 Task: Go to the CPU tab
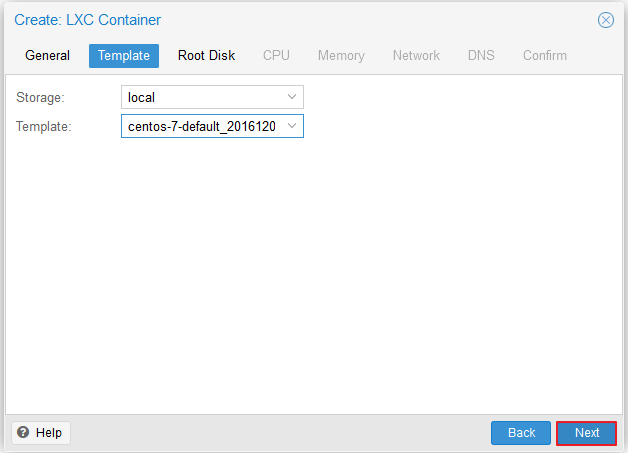coord(276,56)
